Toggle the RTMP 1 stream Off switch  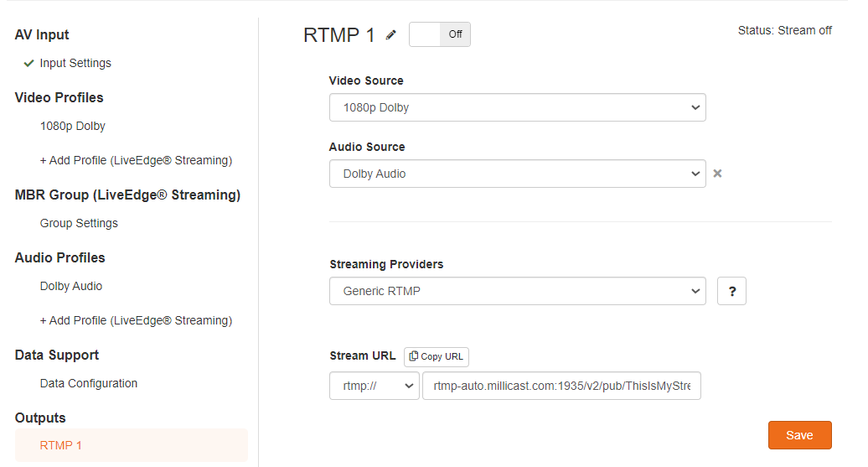[x=440, y=34]
